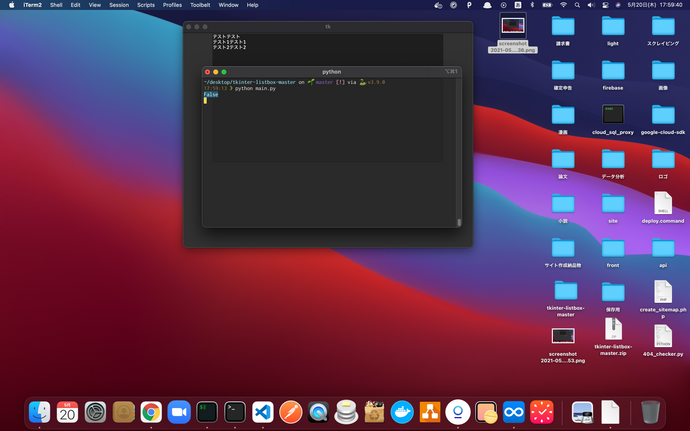Select the deploy.command shell file

point(663,207)
